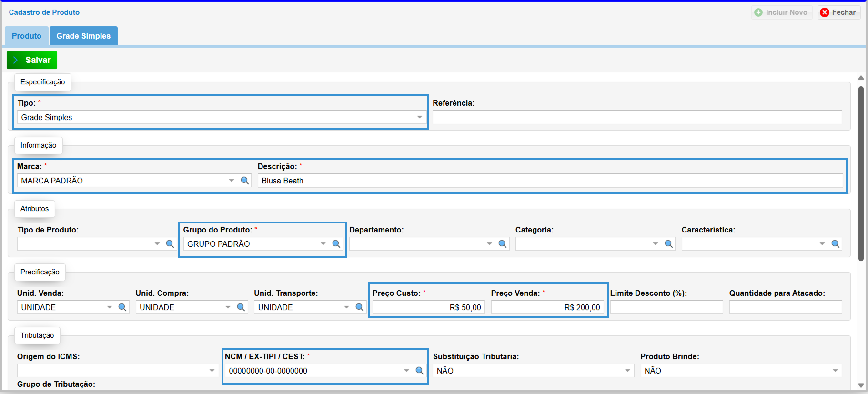Open the Grupo do Produto search lookup

336,244
